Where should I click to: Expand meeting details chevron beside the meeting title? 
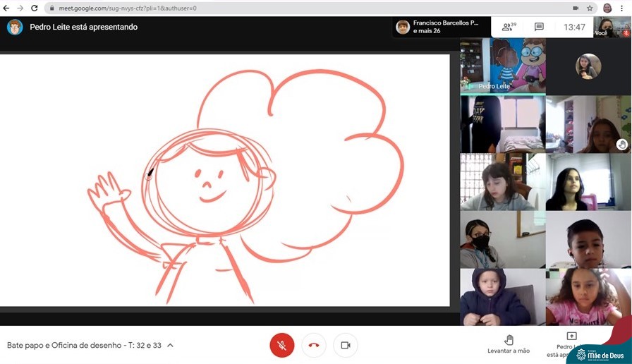coord(170,346)
